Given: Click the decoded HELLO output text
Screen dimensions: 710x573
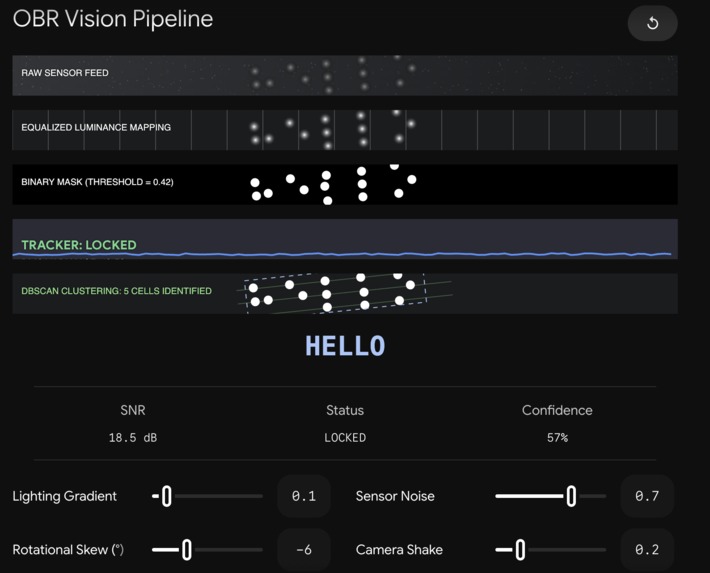Looking at the screenshot, I should click(x=345, y=346).
